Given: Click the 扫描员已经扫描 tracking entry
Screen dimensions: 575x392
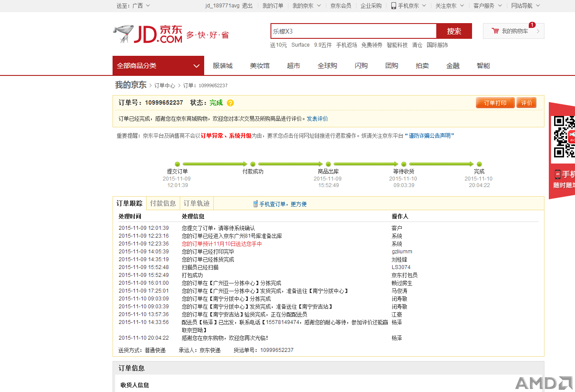Looking at the screenshot, I should click(200, 267).
